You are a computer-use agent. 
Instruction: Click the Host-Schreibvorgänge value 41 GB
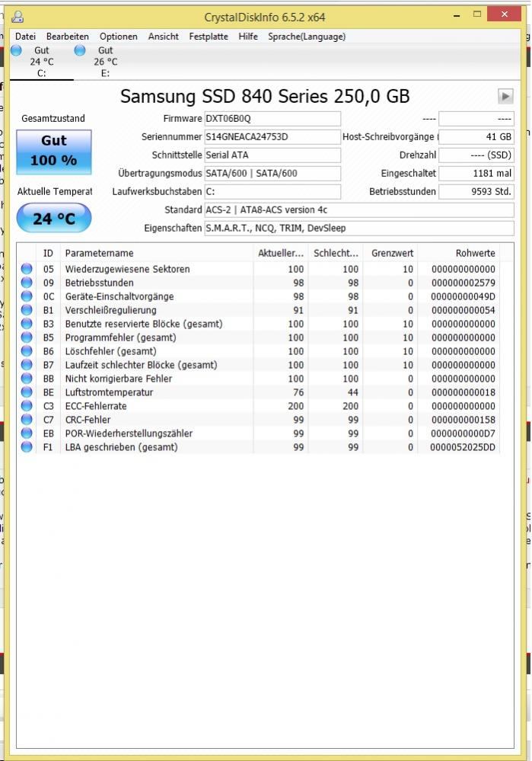point(476,137)
